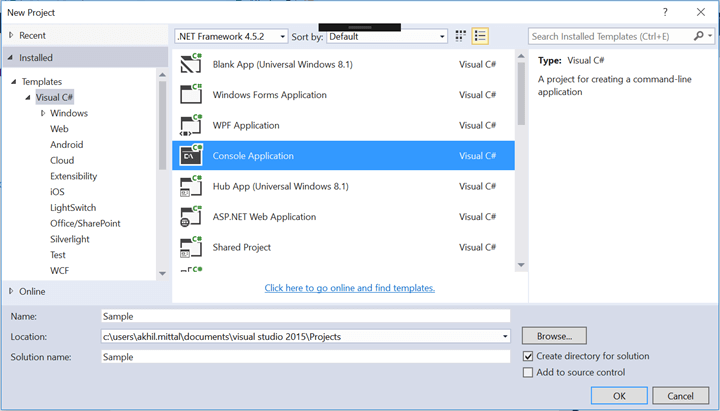Click the Hub App template icon

191,186
